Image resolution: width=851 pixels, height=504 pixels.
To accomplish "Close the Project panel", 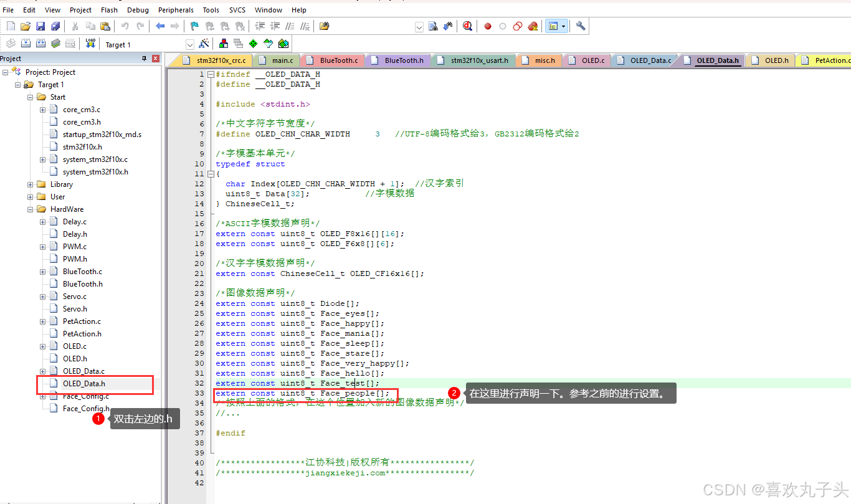I will 155,58.
